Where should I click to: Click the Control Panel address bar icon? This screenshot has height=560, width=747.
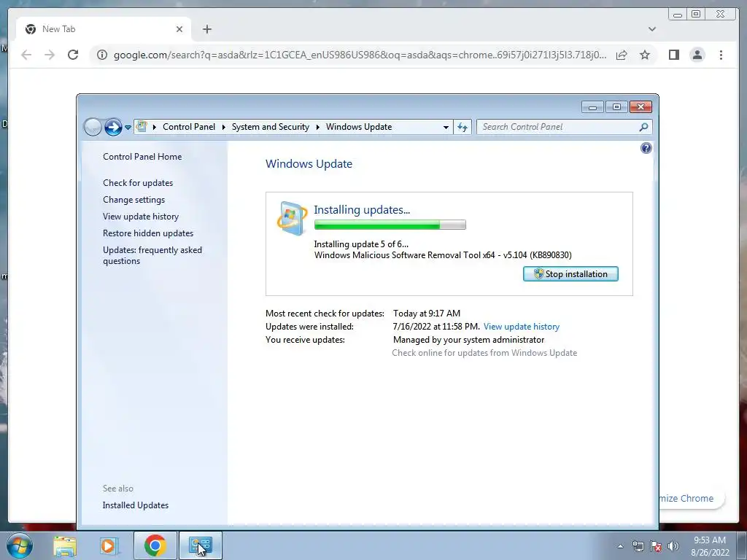pyautogui.click(x=142, y=127)
